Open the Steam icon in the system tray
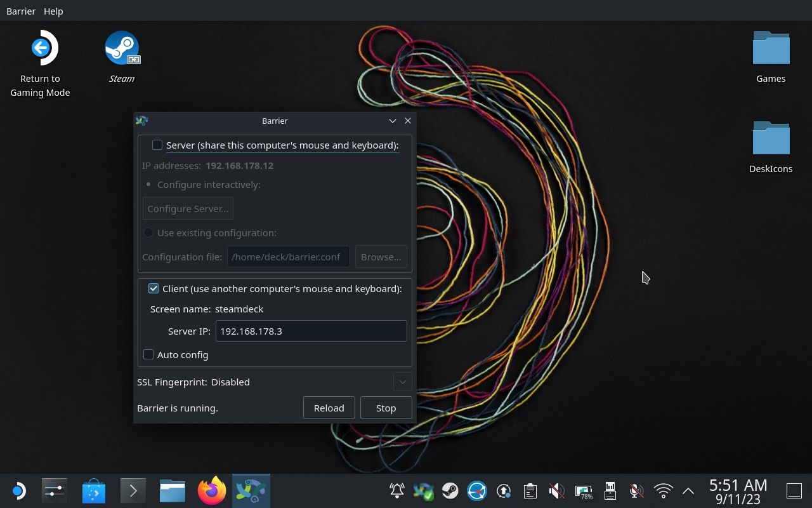 click(450, 490)
